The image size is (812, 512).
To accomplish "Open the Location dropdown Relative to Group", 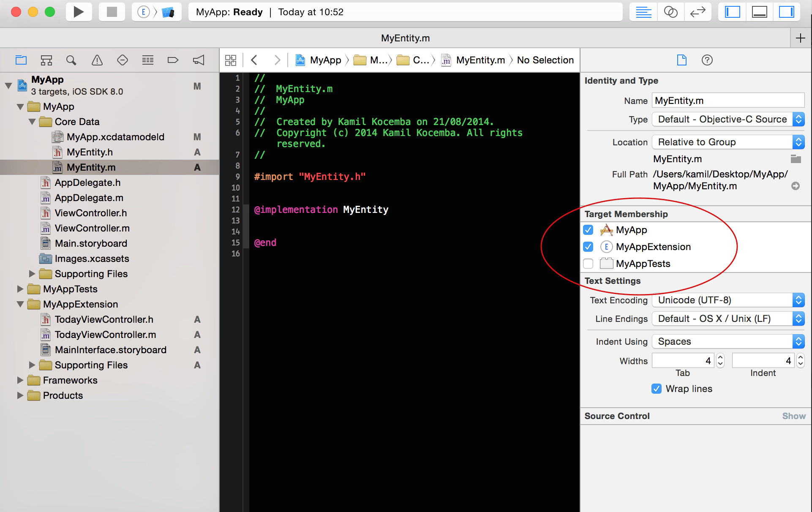I will click(728, 142).
